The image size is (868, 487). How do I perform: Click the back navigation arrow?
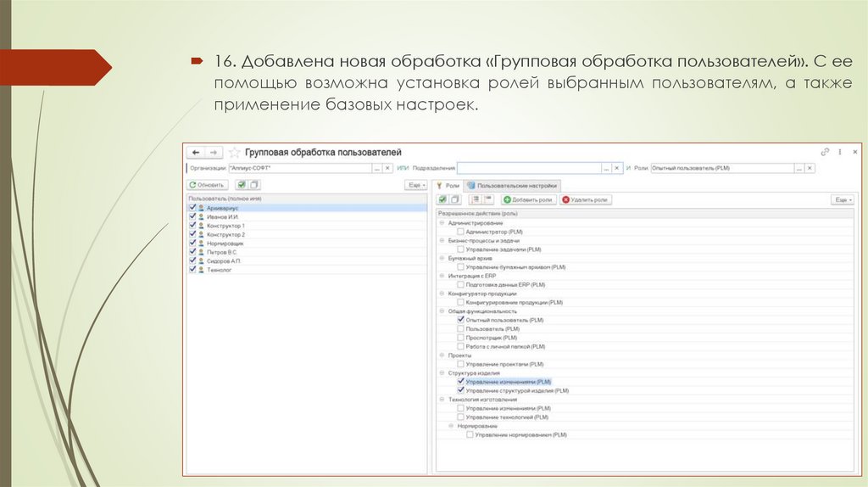[x=196, y=153]
